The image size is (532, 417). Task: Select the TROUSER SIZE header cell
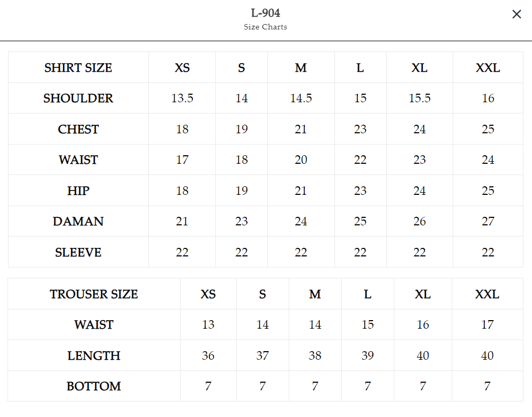tap(94, 294)
